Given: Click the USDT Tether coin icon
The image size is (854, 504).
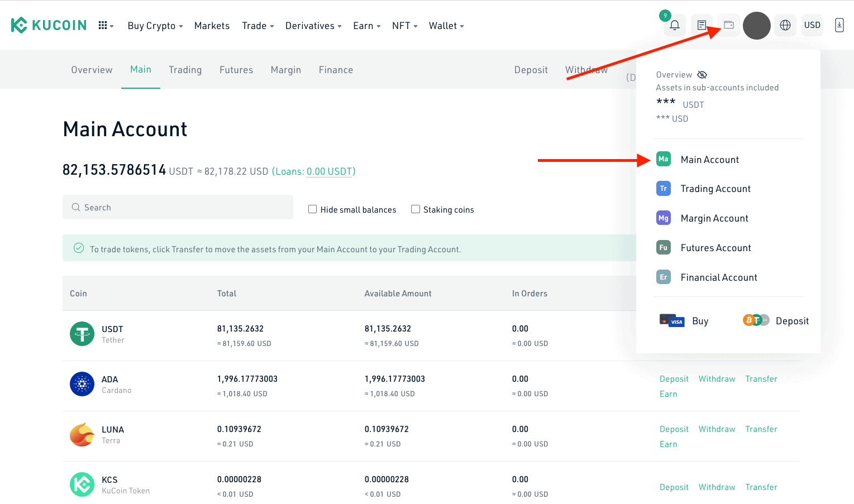Looking at the screenshot, I should pyautogui.click(x=82, y=334).
